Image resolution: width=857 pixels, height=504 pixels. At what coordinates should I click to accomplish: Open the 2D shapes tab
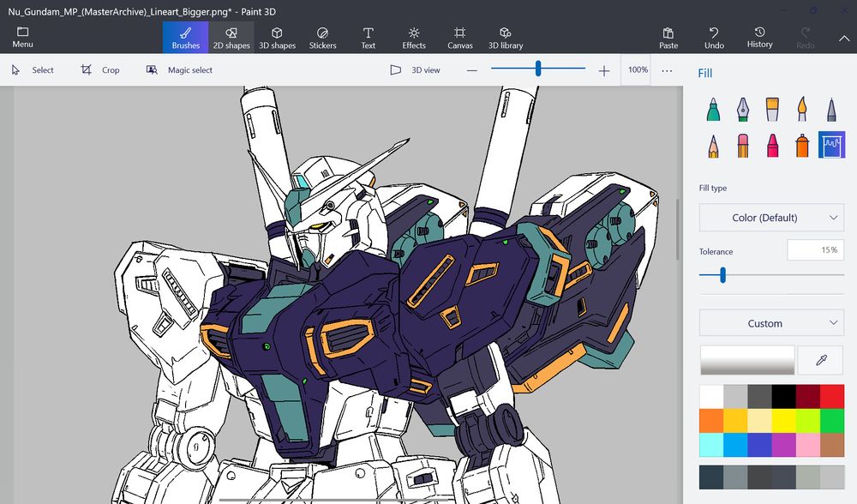[x=231, y=37]
